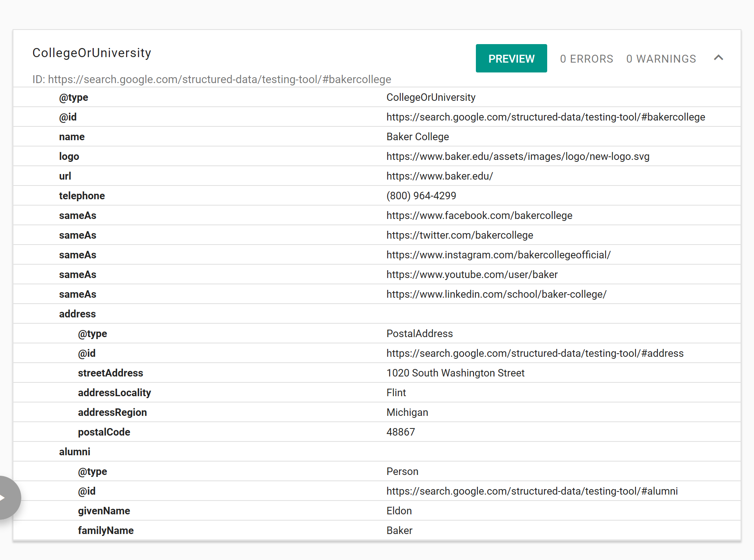This screenshot has width=754, height=560.
Task: Click the streetAddress property label
Action: 110,373
